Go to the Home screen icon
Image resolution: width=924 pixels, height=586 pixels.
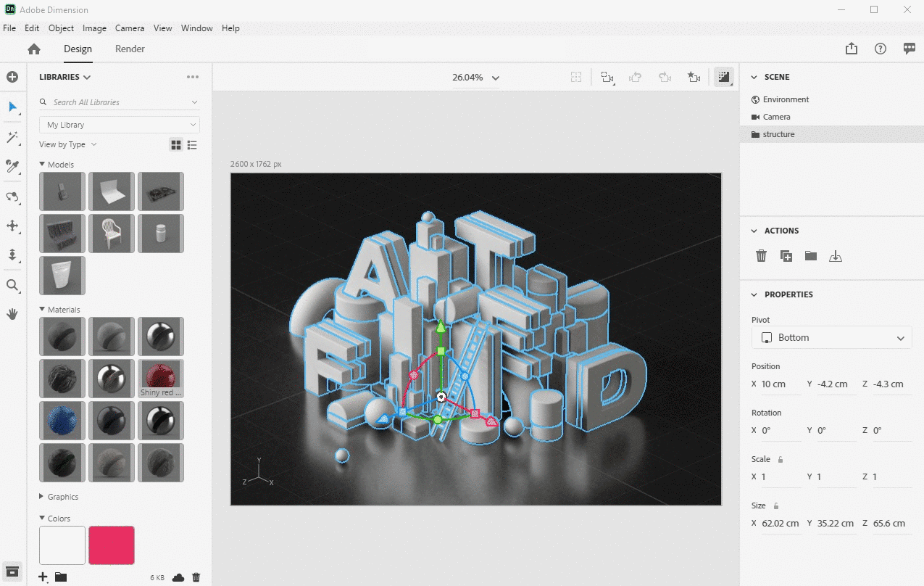pyautogui.click(x=34, y=49)
